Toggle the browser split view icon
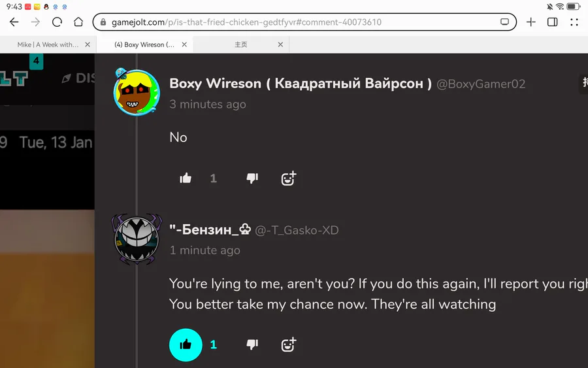Screen dimensions: 588x368 (x=552, y=22)
